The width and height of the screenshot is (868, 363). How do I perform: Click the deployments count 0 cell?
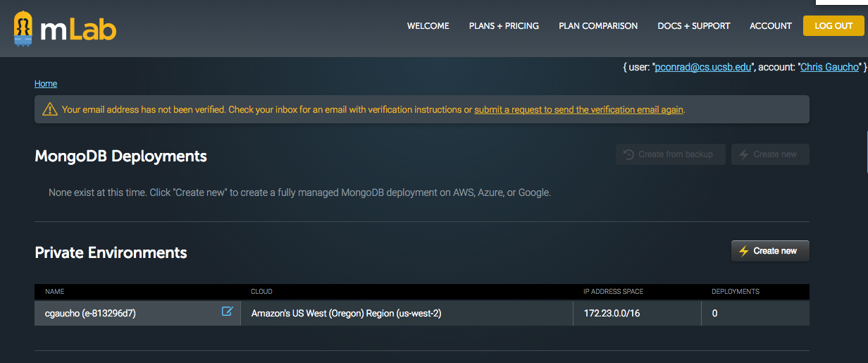[x=755, y=313]
